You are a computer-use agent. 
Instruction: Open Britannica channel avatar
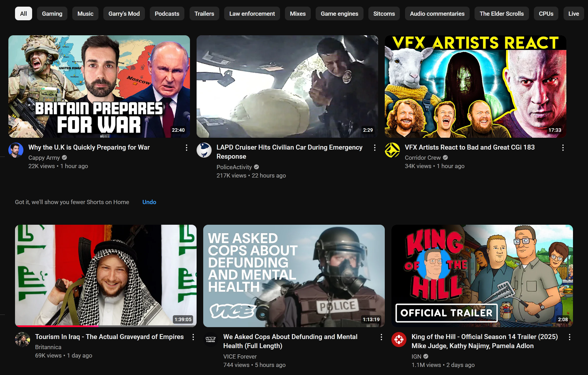pos(22,340)
